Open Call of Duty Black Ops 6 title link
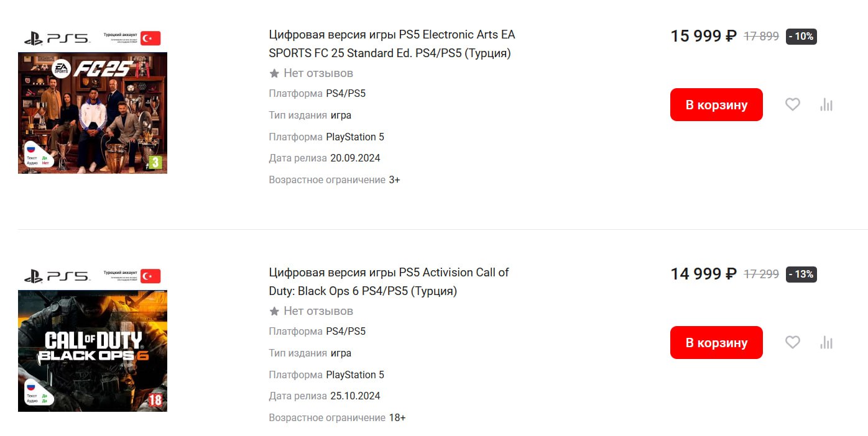Screen dimensions: 868x436 coord(389,281)
